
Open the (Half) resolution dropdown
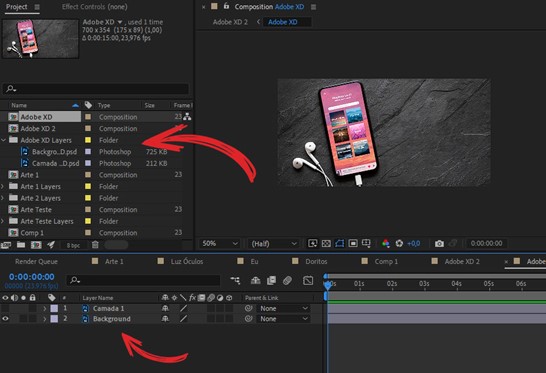274,243
